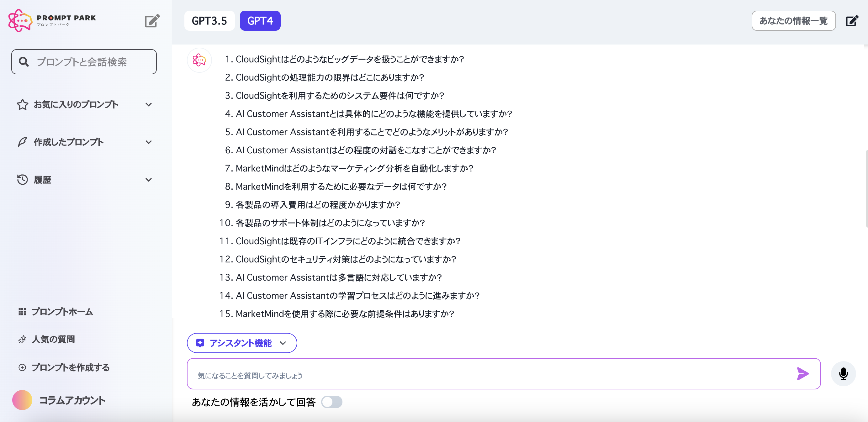Open 人気の質問 in the sidebar
The height and width of the screenshot is (422, 868).
(53, 339)
